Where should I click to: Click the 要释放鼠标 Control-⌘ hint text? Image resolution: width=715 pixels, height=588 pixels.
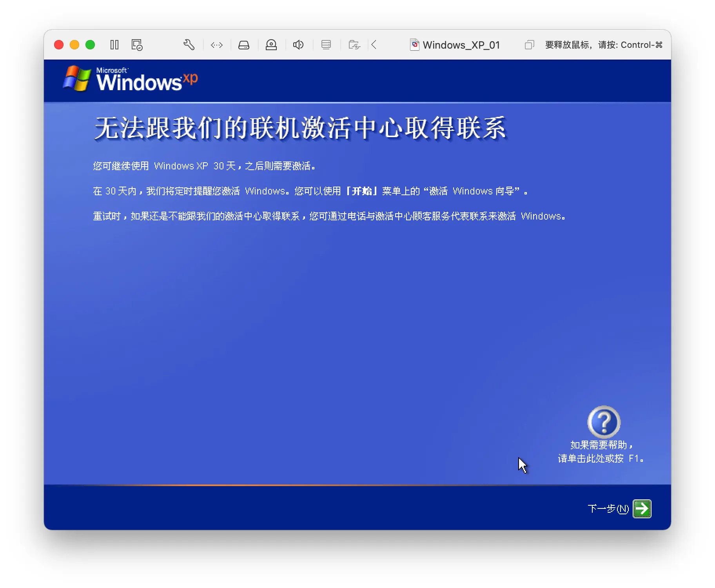(604, 45)
